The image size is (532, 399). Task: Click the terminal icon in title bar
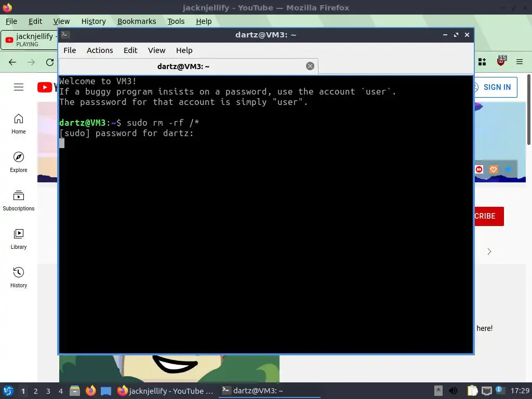tap(65, 35)
